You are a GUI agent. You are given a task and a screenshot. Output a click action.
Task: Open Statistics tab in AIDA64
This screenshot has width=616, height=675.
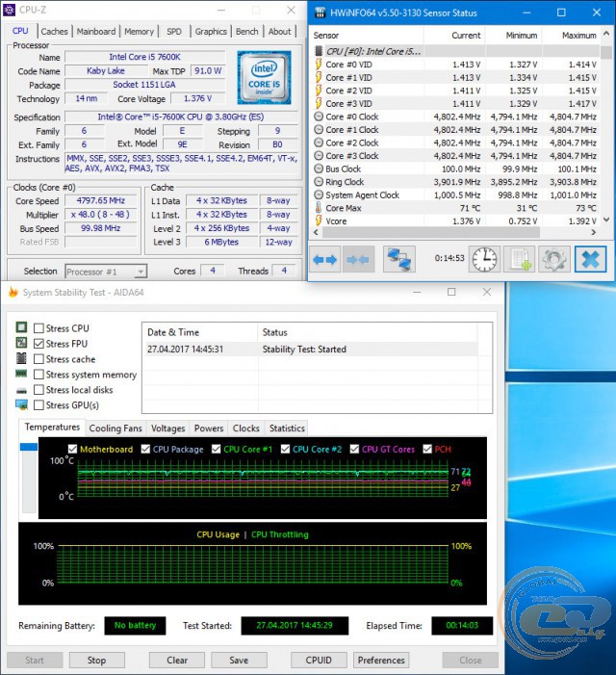coord(287,428)
